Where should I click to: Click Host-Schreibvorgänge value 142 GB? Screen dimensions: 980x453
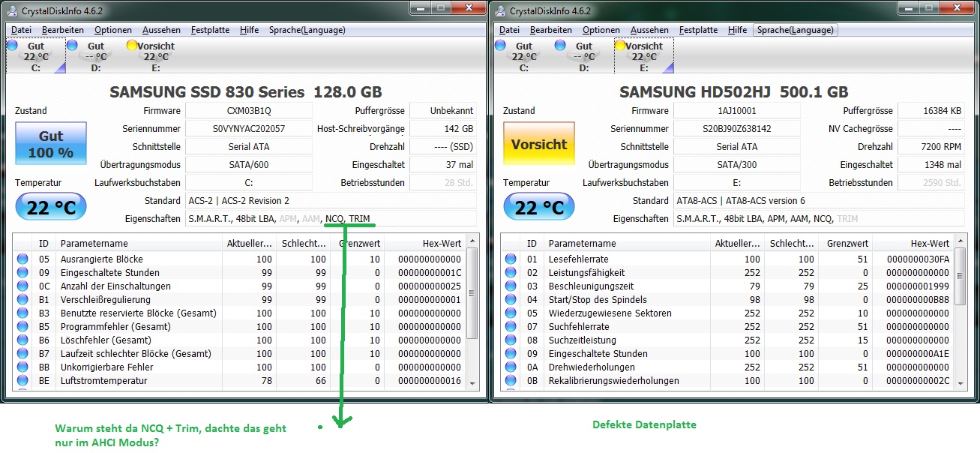(x=443, y=128)
